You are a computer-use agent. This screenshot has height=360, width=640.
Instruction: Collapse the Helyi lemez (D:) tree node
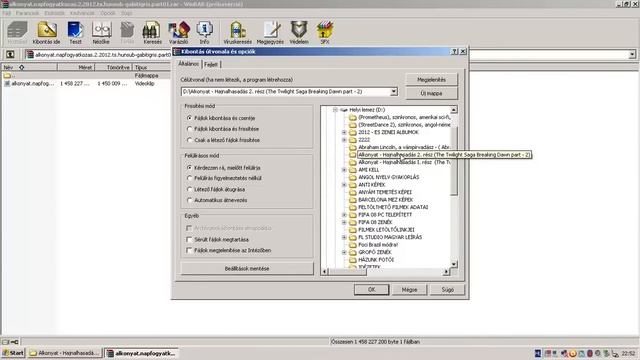point(335,110)
